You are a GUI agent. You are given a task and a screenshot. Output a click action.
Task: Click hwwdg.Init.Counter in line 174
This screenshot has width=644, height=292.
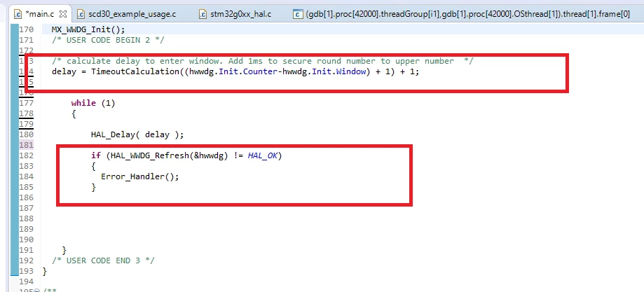[233, 71]
